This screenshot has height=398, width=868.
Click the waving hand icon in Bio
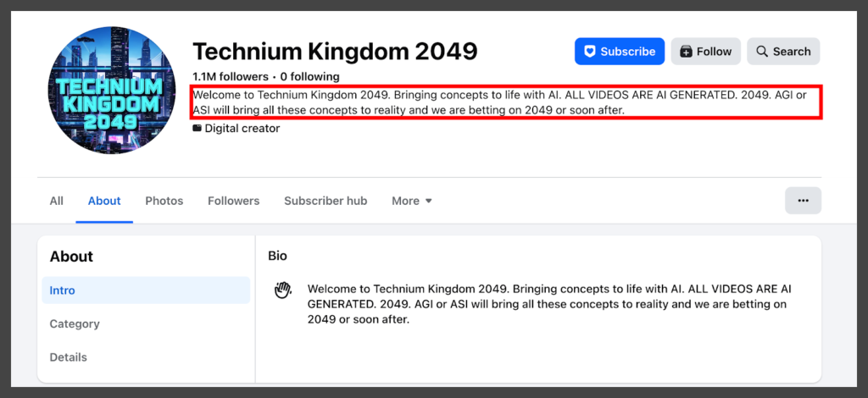click(283, 290)
